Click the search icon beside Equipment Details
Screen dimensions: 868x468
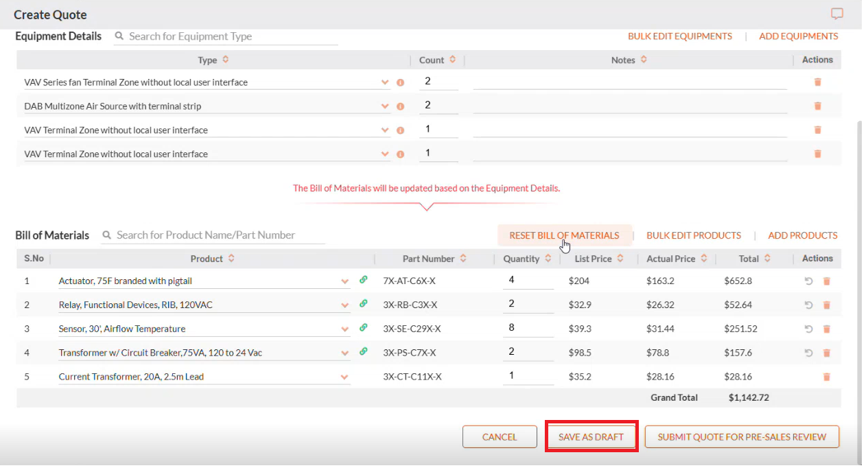click(x=119, y=36)
